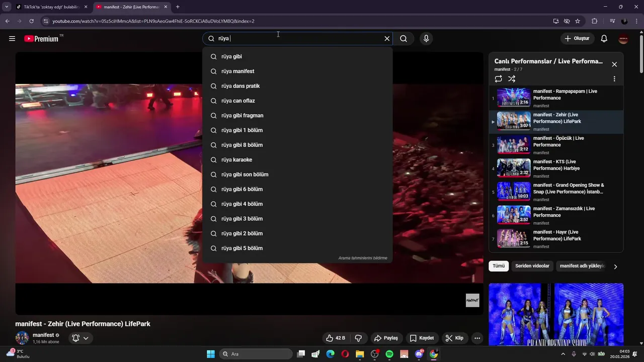Open 'Grand Opening Show & Snap' playlist item
This screenshot has height=362, width=644.
pos(556,192)
